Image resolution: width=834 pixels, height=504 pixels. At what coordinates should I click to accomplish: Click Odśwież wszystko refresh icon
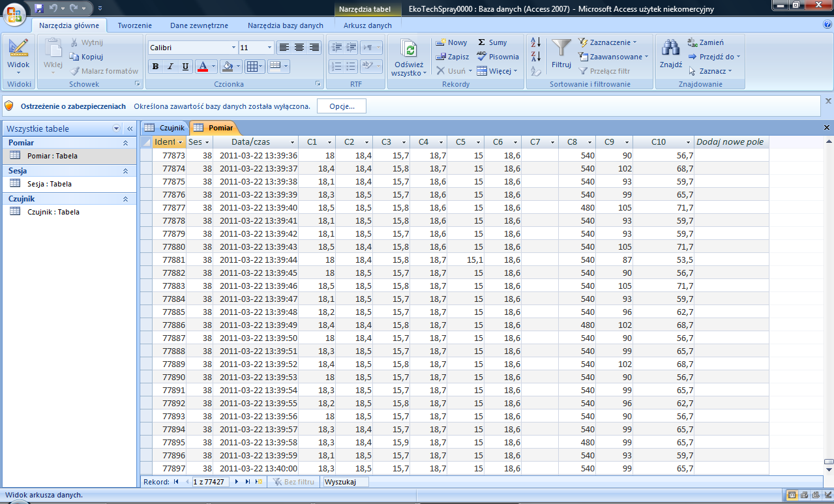click(x=410, y=50)
